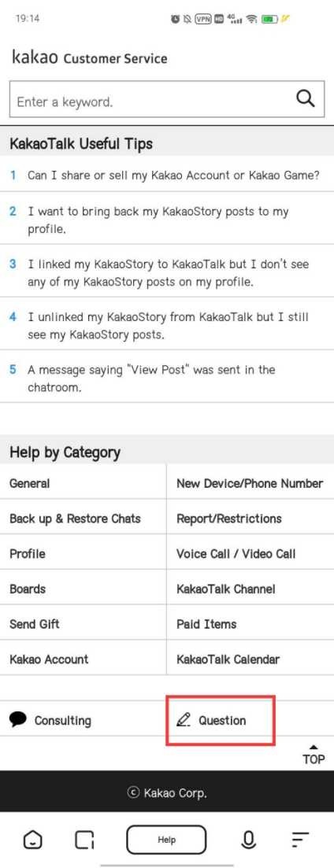Open New Device/Phone Number category
The width and height of the screenshot is (334, 868).
click(250, 482)
